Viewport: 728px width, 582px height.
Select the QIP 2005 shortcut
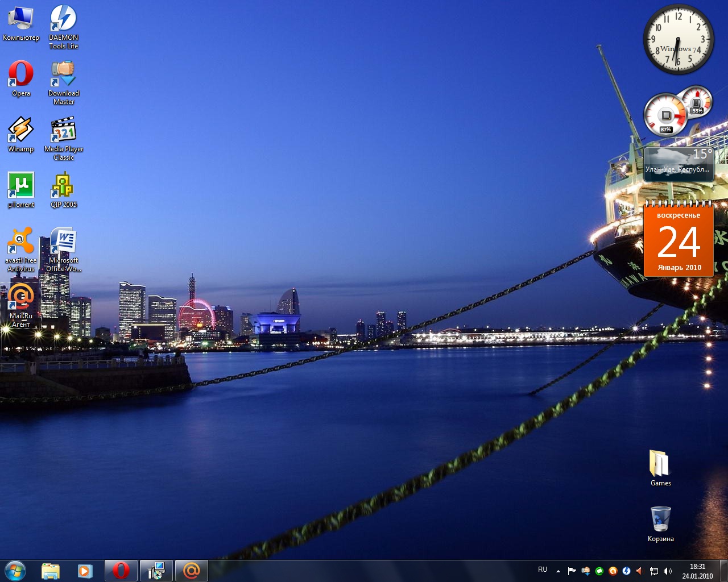[63, 185]
